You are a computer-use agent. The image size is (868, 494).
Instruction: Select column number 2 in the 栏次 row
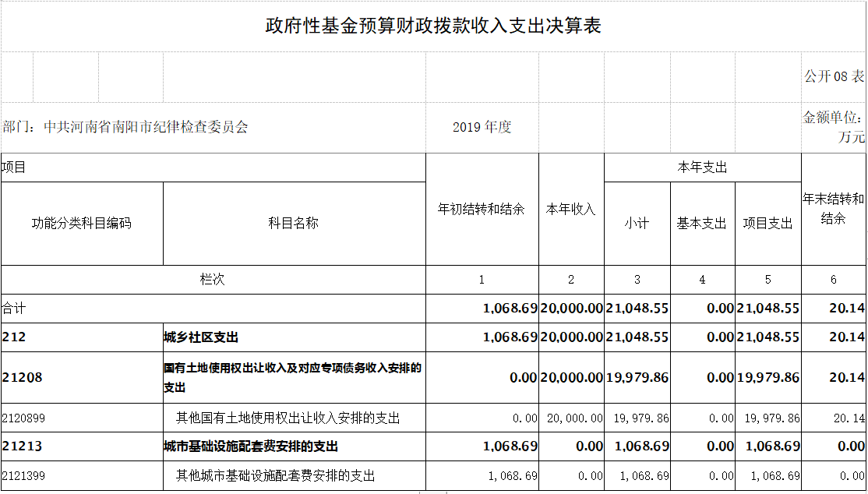coord(570,280)
